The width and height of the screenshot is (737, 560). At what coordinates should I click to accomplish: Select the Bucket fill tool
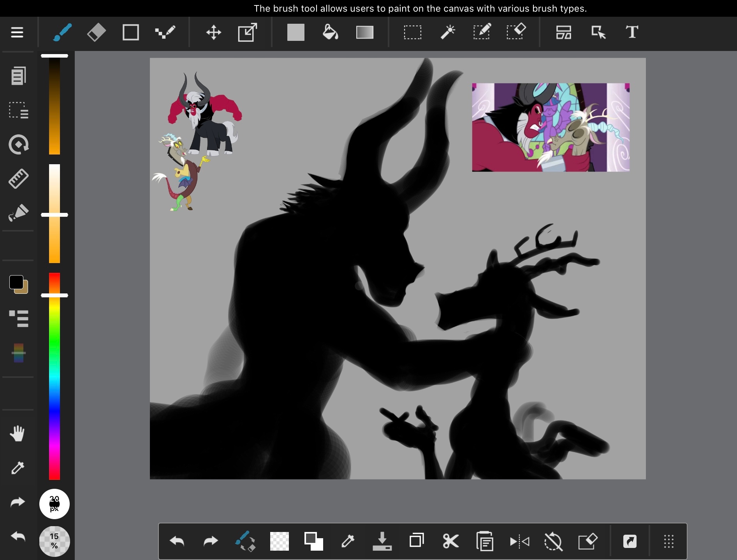[x=330, y=32]
